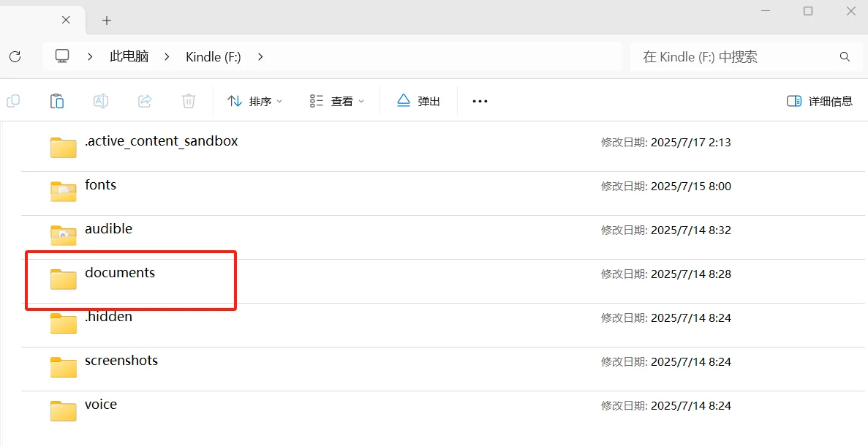The height and width of the screenshot is (447, 868).
Task: Select the documents folder icon
Action: tap(63, 279)
